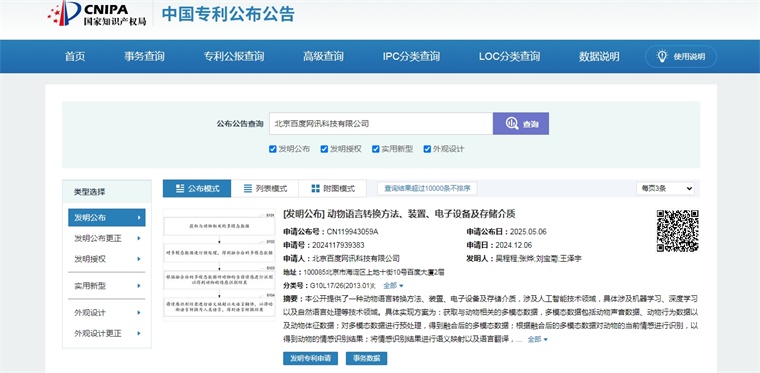Expand the 发明公布更正 sidebar arrow
The height and width of the screenshot is (373, 760).
pyautogui.click(x=139, y=238)
